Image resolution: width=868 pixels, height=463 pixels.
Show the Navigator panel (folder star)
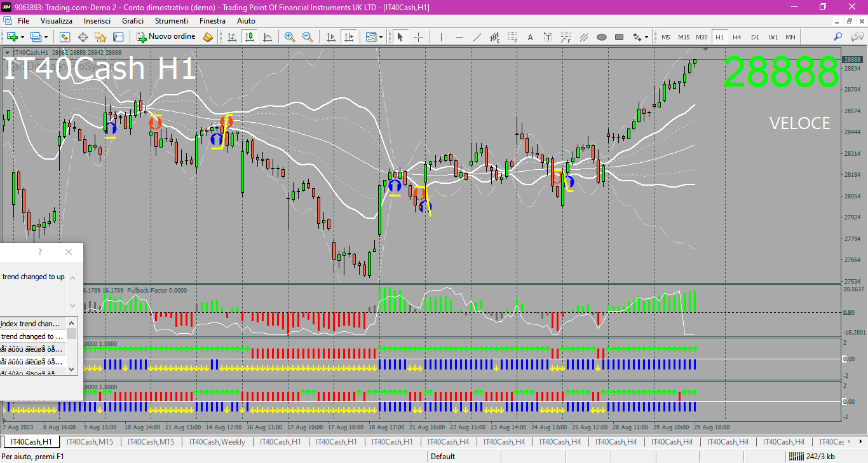(100, 37)
